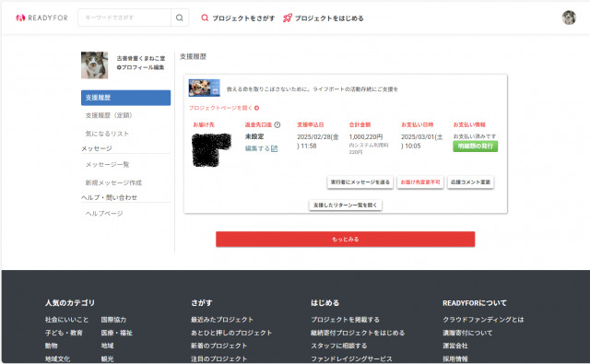Open 気になるリスト in sidebar
This screenshot has width=590, height=364.
107,134
